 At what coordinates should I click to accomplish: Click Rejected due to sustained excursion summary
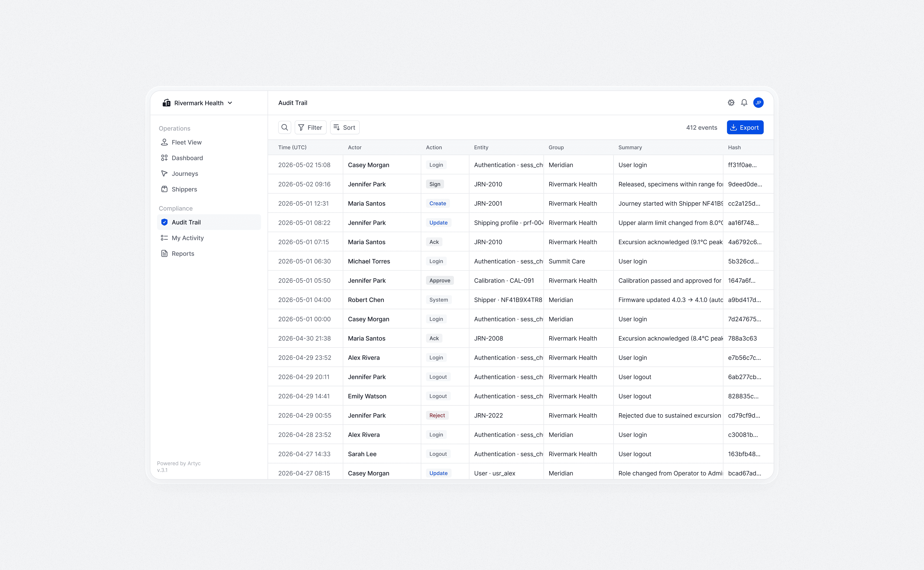pos(669,415)
